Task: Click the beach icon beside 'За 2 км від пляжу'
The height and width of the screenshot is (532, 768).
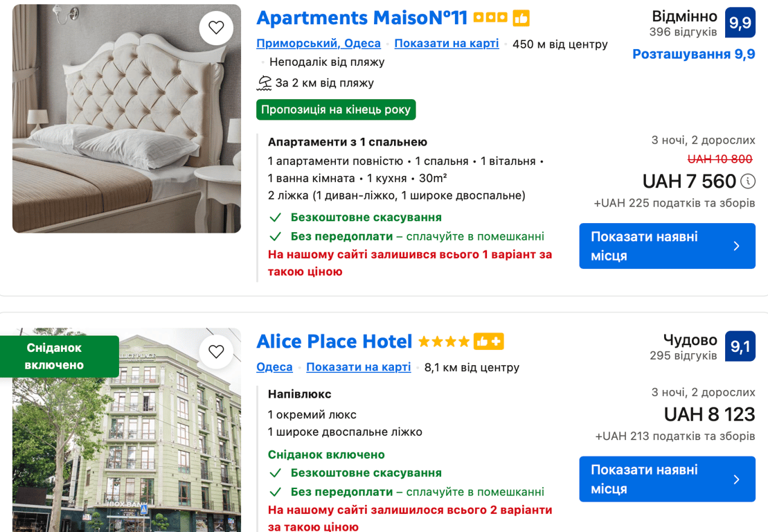Action: (264, 83)
